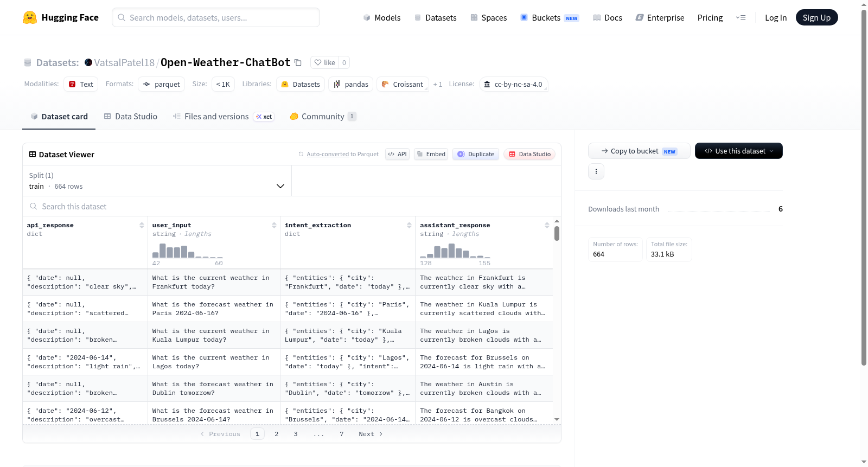Image resolution: width=868 pixels, height=467 pixels.
Task: Select the "Paris 2024-06-16?" user_input cell
Action: pos(214,309)
